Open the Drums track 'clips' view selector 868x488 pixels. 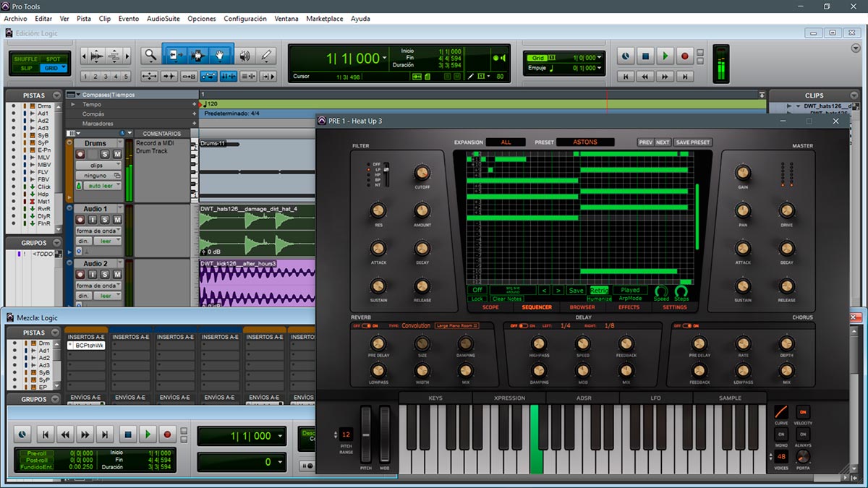point(98,165)
